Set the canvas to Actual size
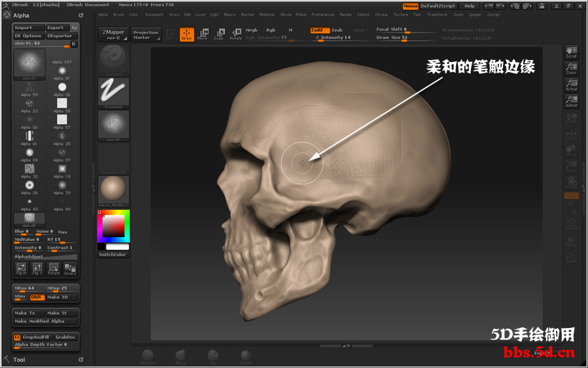588x368 pixels. pos(571,84)
